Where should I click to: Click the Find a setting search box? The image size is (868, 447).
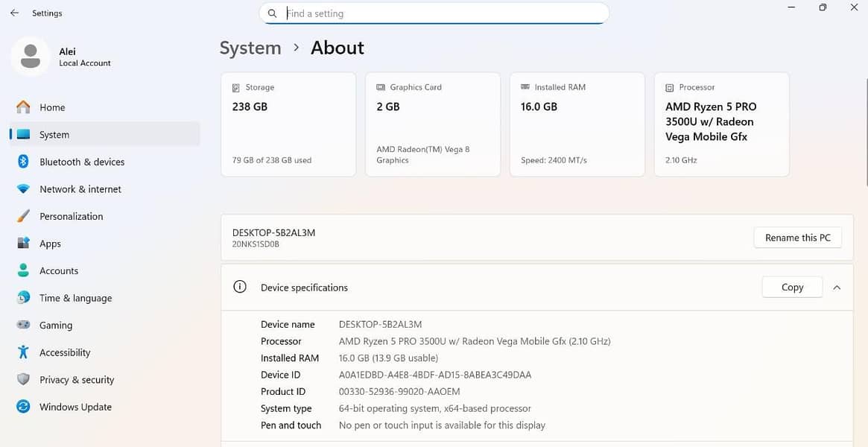point(440,13)
